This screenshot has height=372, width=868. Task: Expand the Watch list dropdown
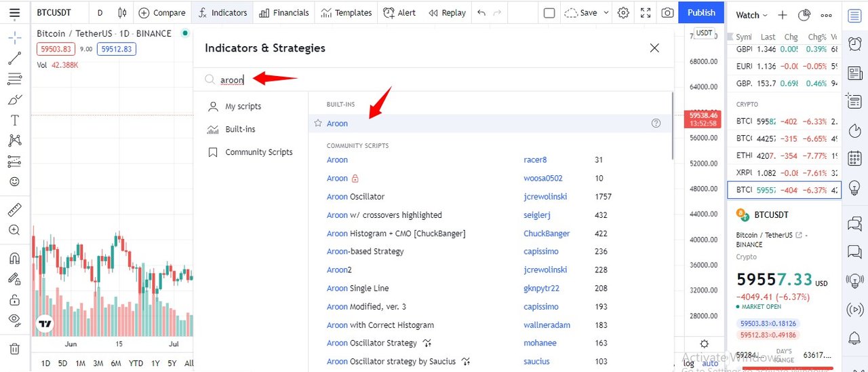pos(751,15)
